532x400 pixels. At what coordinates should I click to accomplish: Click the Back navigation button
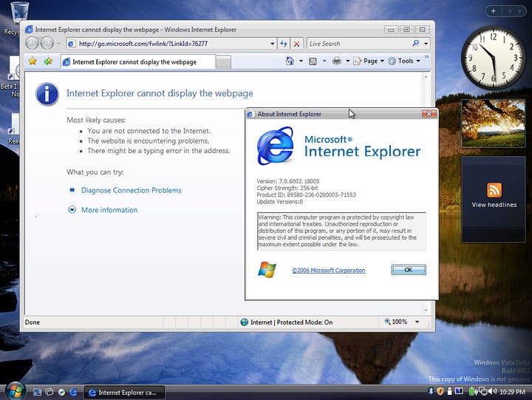coord(33,44)
